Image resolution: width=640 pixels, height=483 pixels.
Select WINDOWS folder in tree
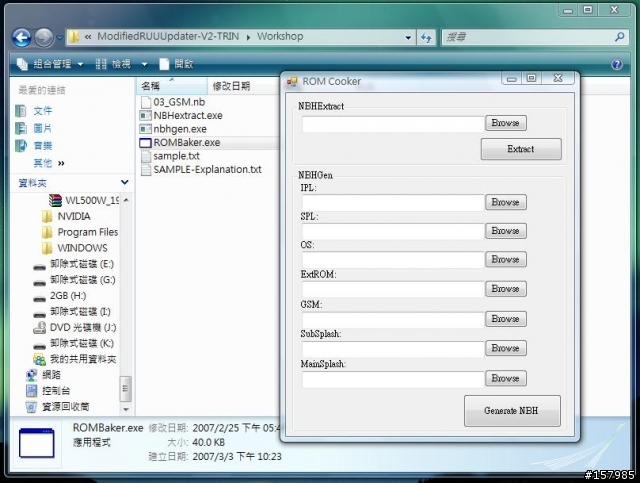click(x=75, y=248)
